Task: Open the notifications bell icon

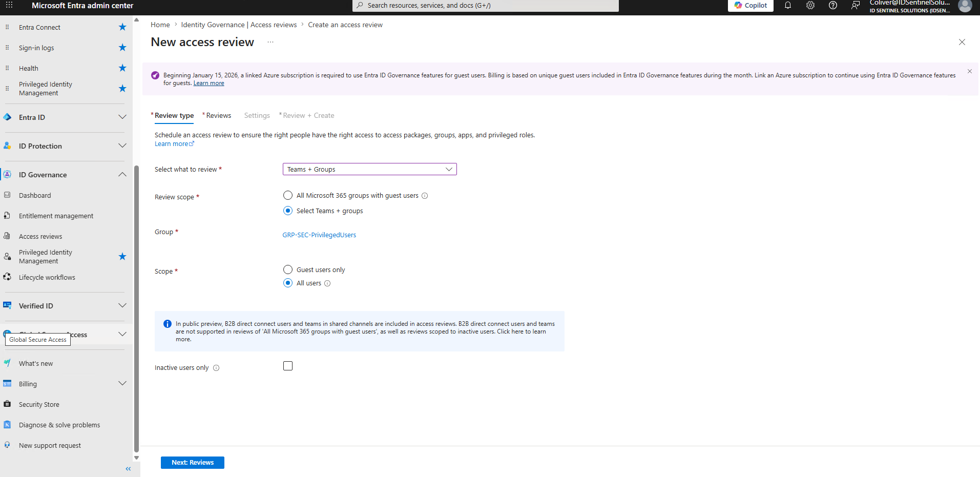Action: point(788,5)
